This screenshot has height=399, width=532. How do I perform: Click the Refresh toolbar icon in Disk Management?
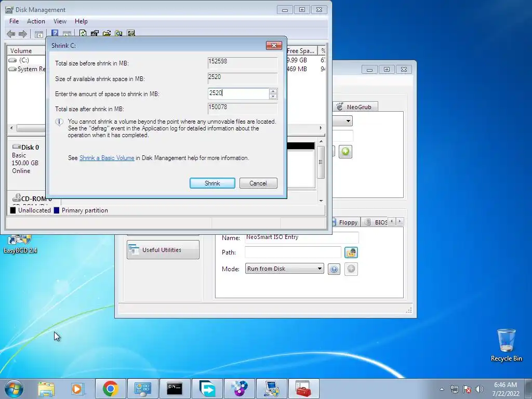click(x=83, y=33)
